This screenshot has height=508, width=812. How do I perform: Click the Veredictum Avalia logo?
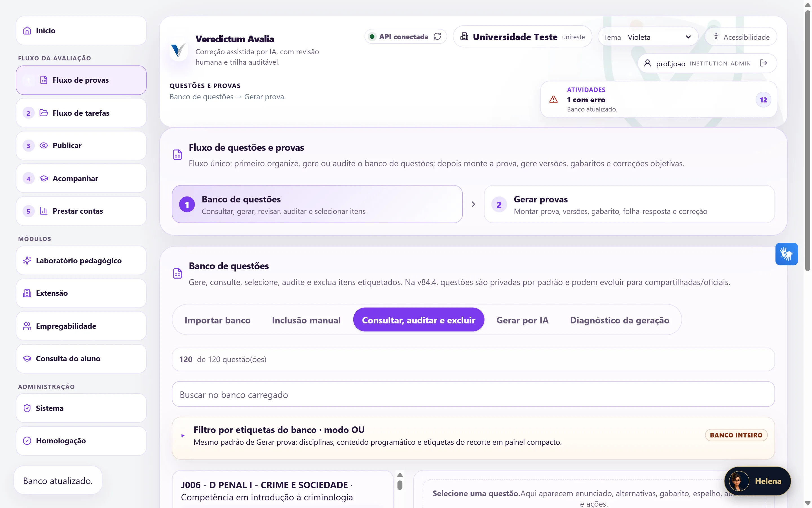[178, 50]
